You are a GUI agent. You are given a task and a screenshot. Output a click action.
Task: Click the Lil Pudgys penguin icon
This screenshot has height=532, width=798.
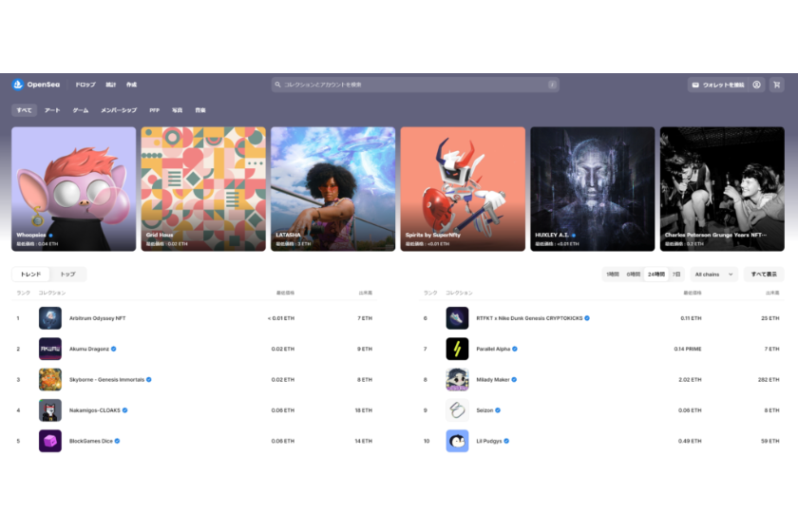457,441
